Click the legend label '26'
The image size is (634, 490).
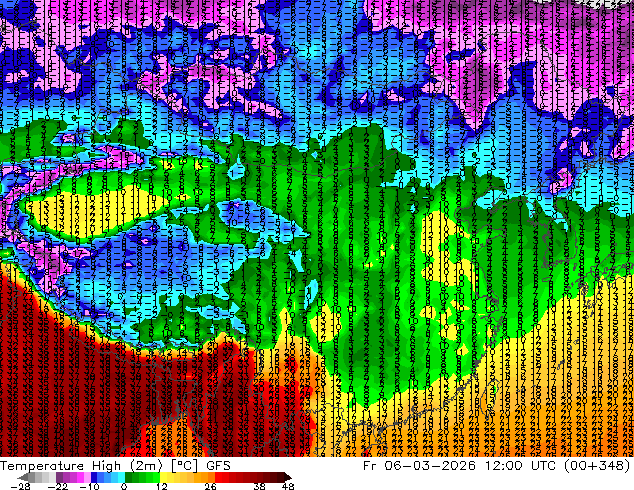(x=210, y=486)
